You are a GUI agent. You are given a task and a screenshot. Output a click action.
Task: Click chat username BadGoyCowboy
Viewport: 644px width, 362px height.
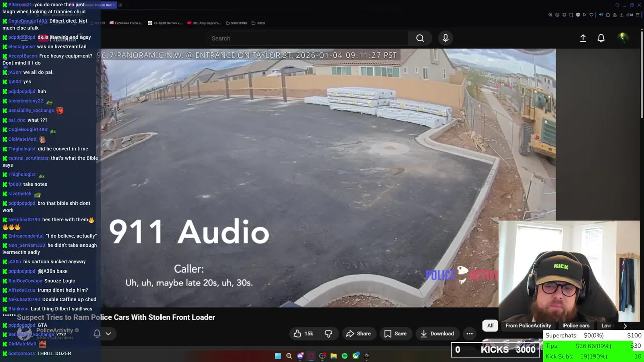pyautogui.click(x=25, y=281)
